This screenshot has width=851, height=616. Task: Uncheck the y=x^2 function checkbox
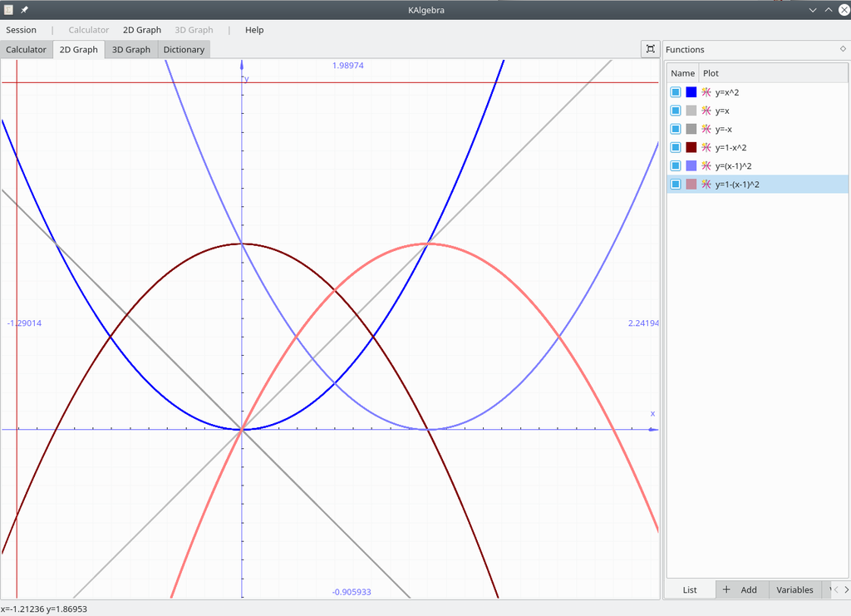(x=676, y=92)
